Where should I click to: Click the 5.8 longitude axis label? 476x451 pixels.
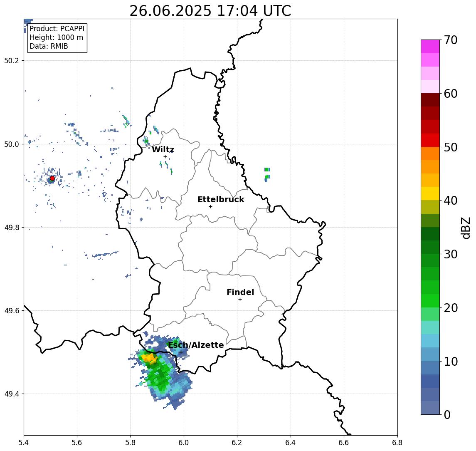[130, 443]
